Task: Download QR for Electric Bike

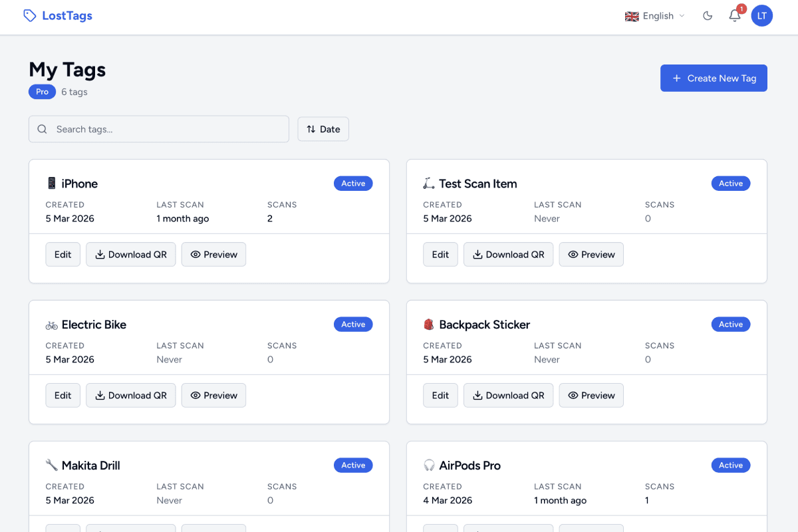Action: click(x=131, y=395)
